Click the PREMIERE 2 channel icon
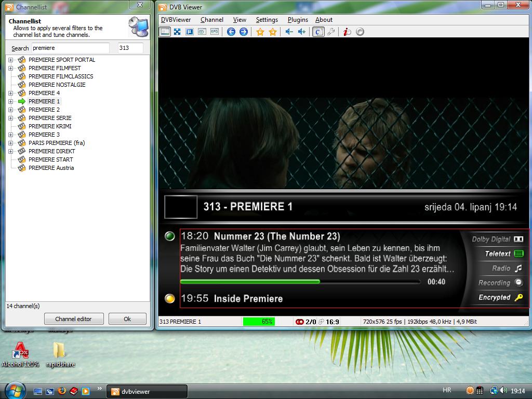This screenshot has height=399, width=532. pyautogui.click(x=22, y=110)
